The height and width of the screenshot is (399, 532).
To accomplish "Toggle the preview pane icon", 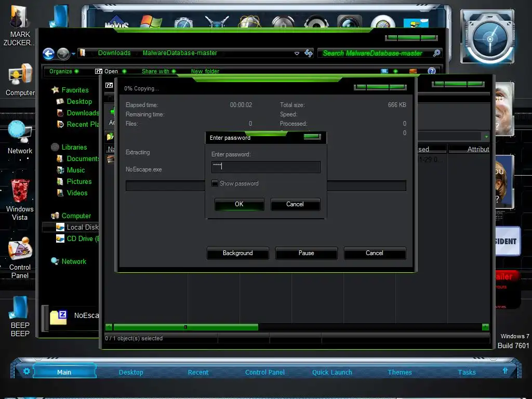I will click(x=413, y=71).
